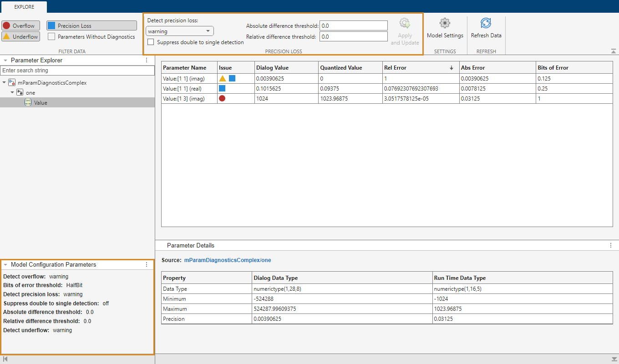
Task: Open mParamDiagnosticsComplex/one source link
Action: [228, 260]
